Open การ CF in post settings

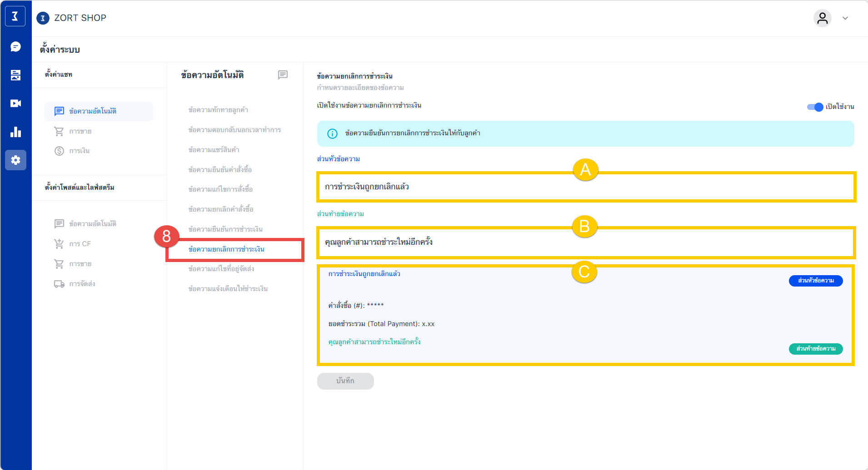(80, 244)
